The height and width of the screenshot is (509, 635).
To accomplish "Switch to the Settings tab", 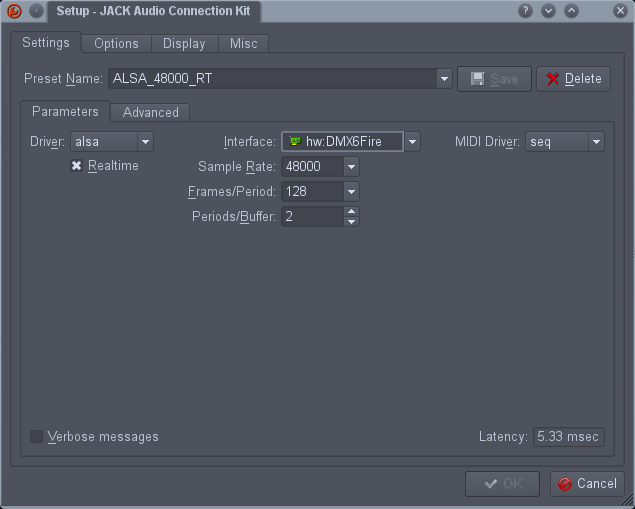I will [x=46, y=43].
